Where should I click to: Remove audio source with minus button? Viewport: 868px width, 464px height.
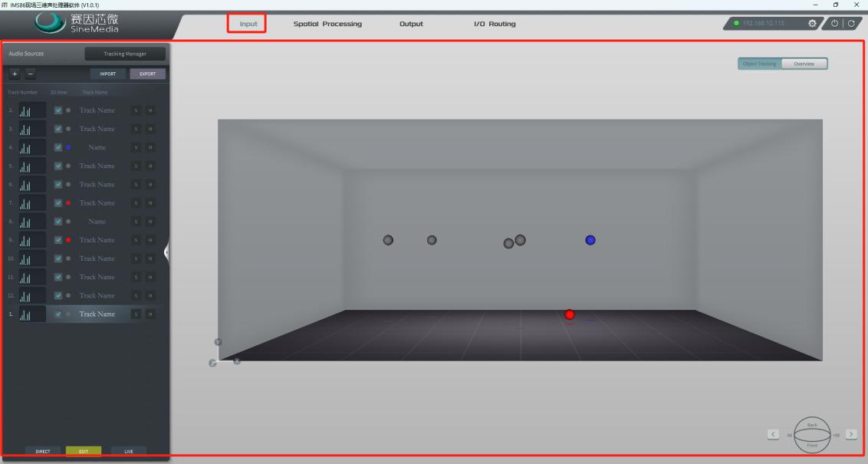pyautogui.click(x=31, y=74)
